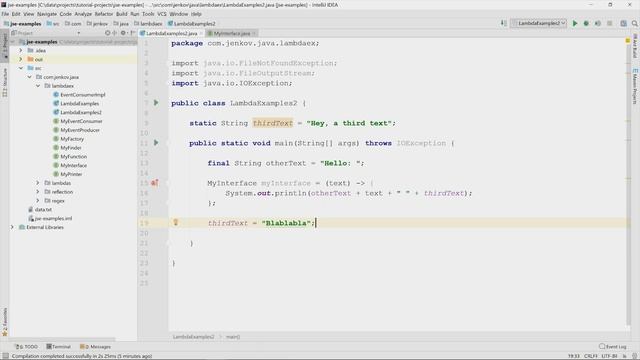Click the collapse all icon in Project panel
The image size is (640, 360).
(x=115, y=33)
